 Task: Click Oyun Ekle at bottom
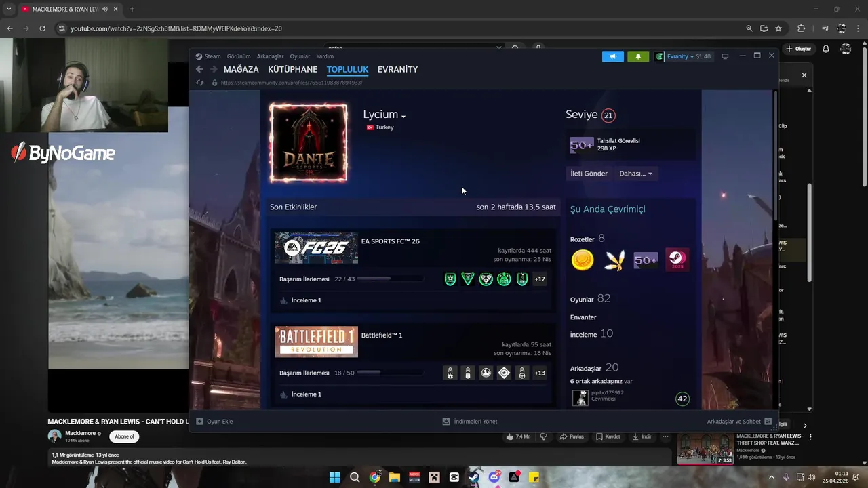pos(215,422)
